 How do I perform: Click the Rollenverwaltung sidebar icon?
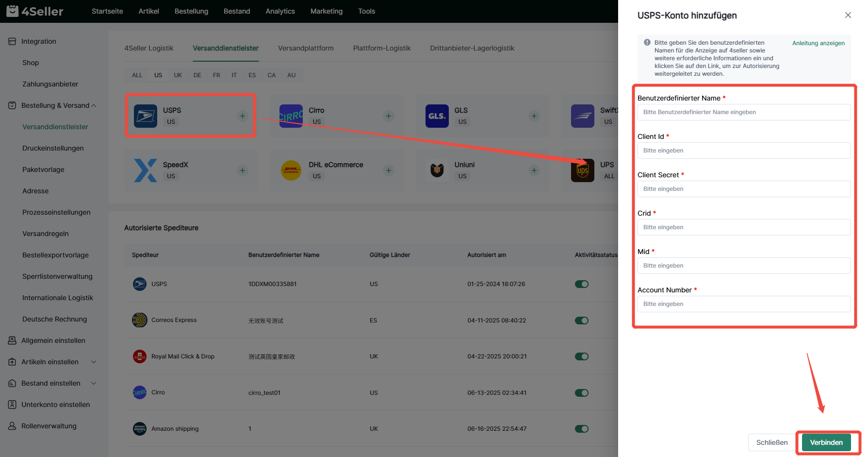pyautogui.click(x=12, y=426)
